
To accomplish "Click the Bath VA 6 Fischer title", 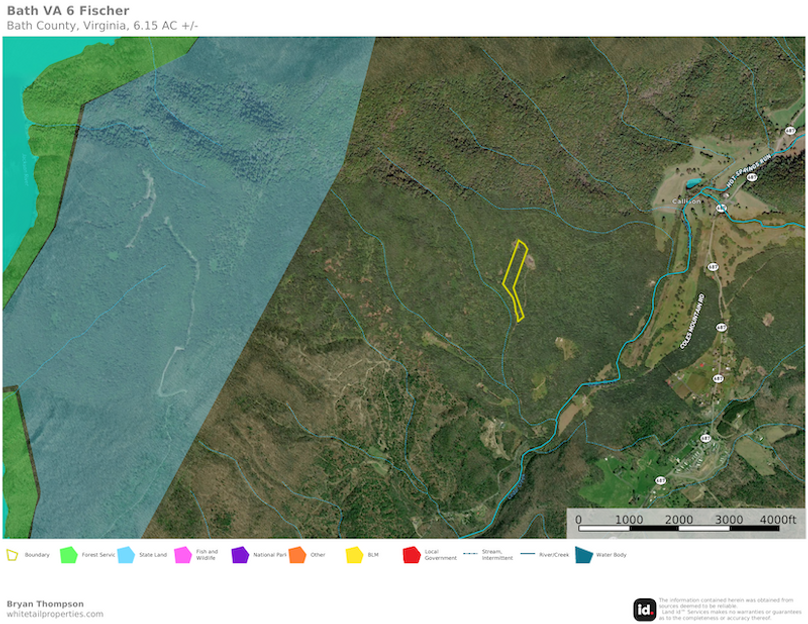I will tap(68, 11).
